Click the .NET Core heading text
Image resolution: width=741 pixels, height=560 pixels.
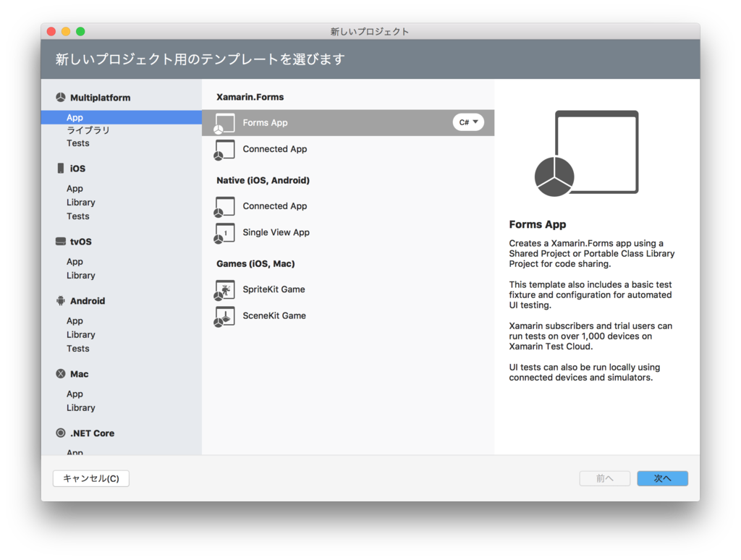point(92,433)
